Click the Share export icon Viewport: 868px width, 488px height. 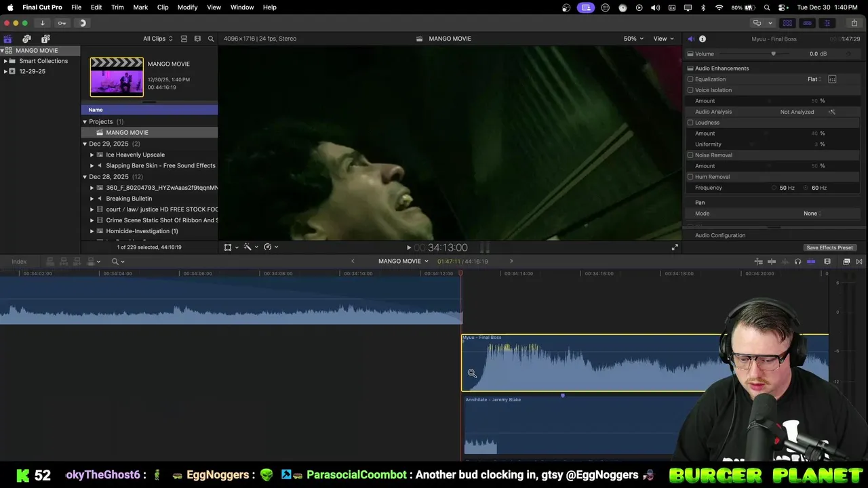854,23
